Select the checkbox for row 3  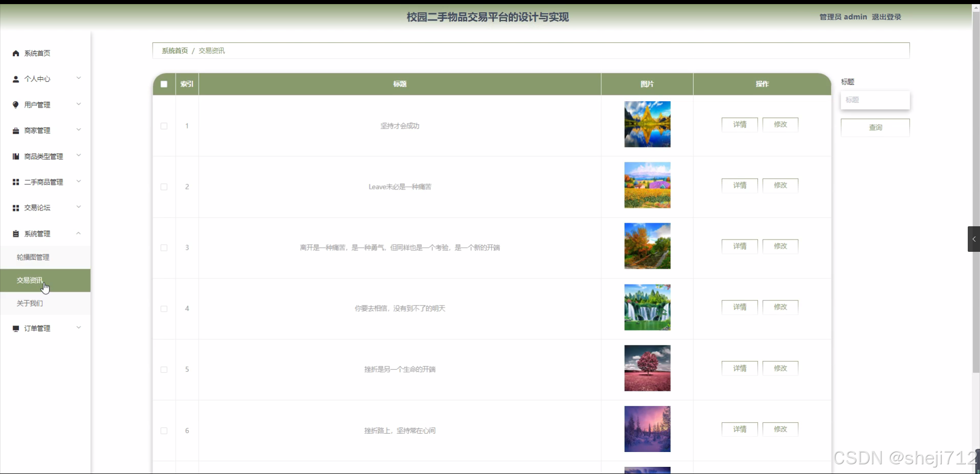point(164,248)
